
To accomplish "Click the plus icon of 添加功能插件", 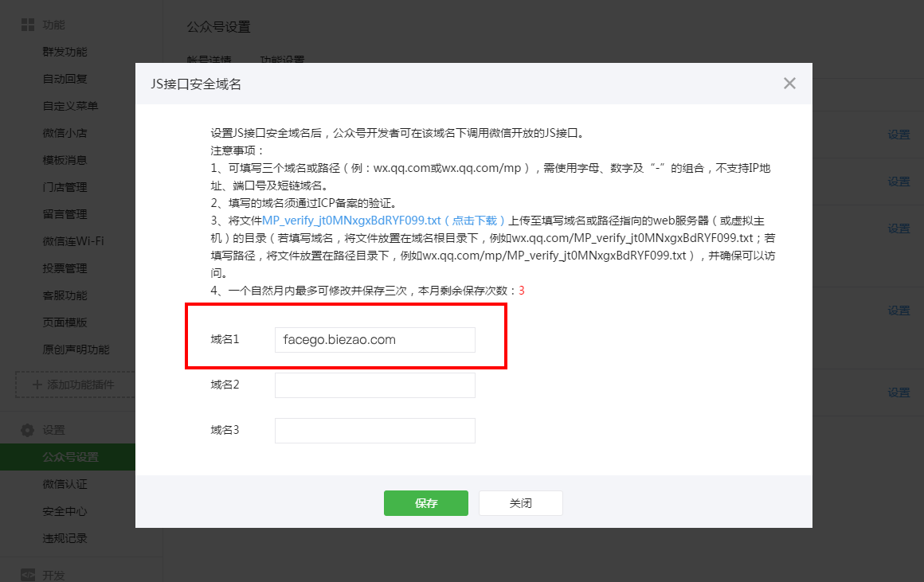I will coord(37,385).
